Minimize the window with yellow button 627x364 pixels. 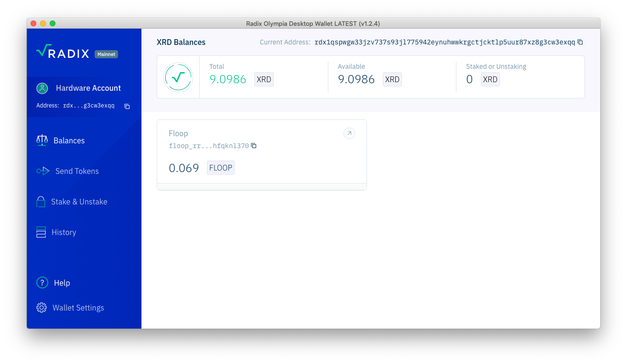43,23
